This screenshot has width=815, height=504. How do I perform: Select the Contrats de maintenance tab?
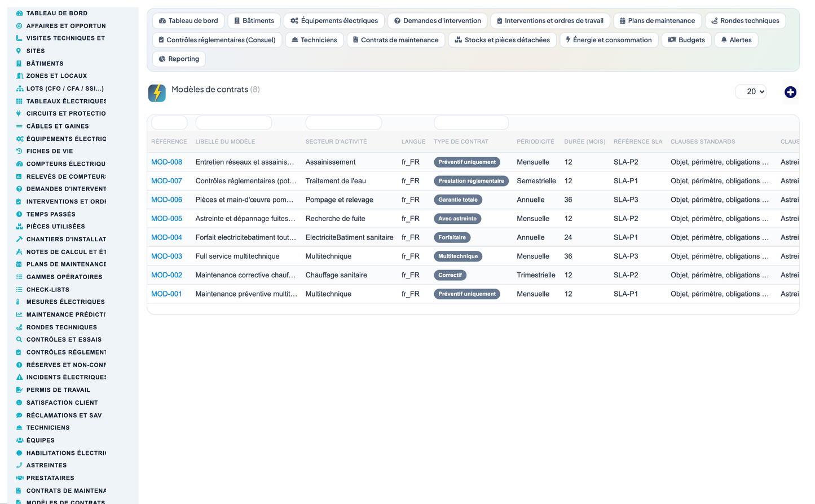395,40
